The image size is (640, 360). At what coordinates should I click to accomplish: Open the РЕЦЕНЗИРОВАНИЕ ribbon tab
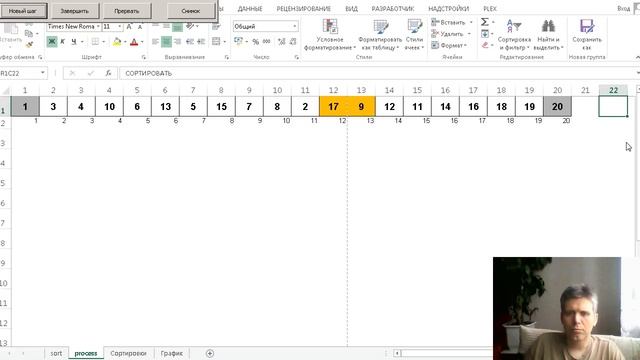(304, 9)
